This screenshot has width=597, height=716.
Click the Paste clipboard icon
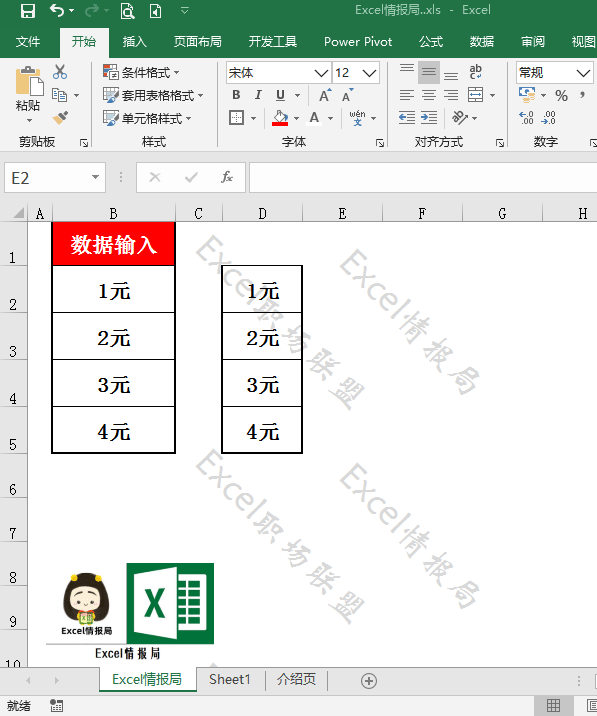click(x=28, y=81)
